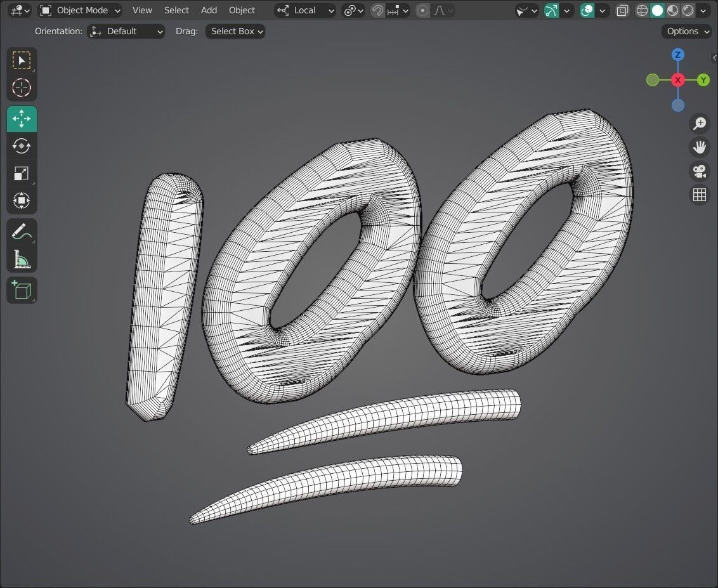Activate the Scale tool
The image size is (718, 588).
pyautogui.click(x=22, y=174)
